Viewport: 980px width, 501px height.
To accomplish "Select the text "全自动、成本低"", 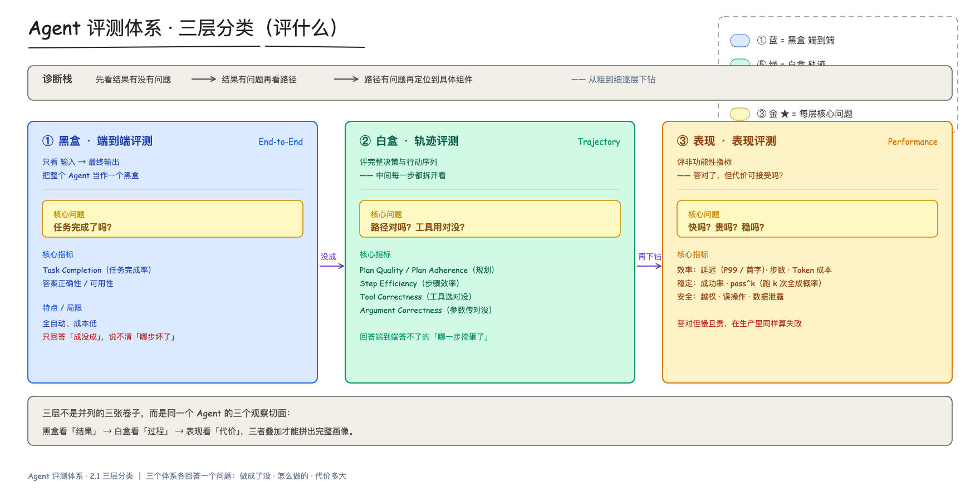I will pyautogui.click(x=70, y=323).
